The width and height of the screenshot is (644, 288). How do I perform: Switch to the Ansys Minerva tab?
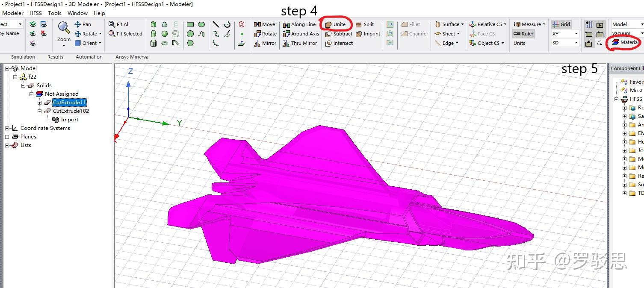[x=132, y=57]
